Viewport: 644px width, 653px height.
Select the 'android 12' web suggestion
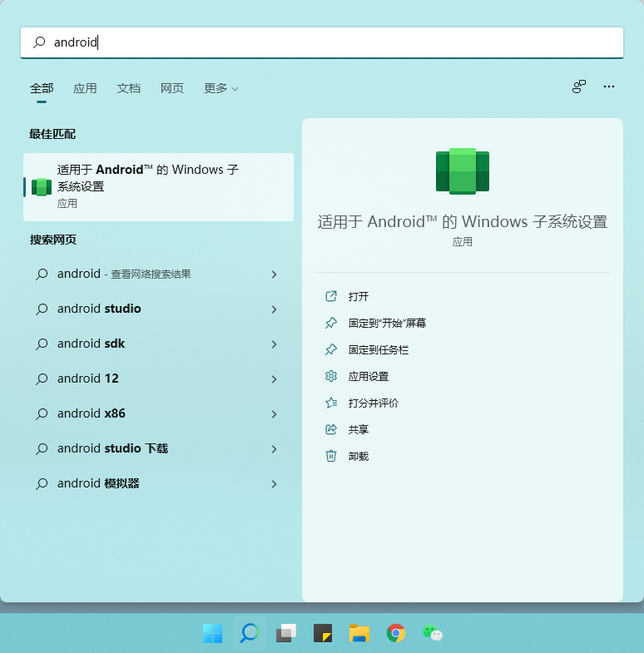click(x=158, y=379)
